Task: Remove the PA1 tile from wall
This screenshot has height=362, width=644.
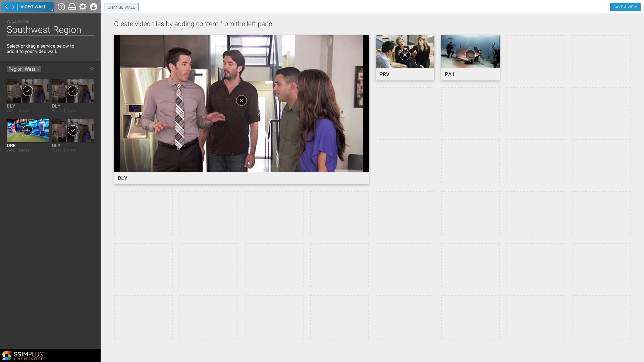Action: pos(470,55)
